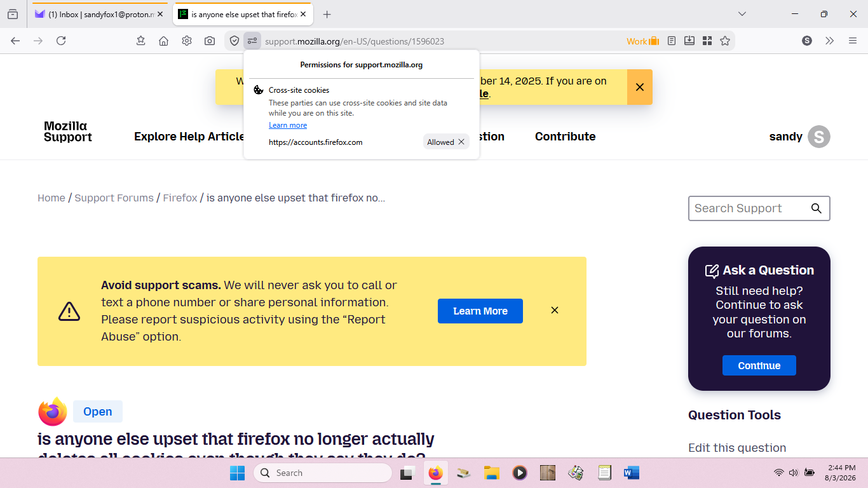Open a new browser tab

(327, 14)
